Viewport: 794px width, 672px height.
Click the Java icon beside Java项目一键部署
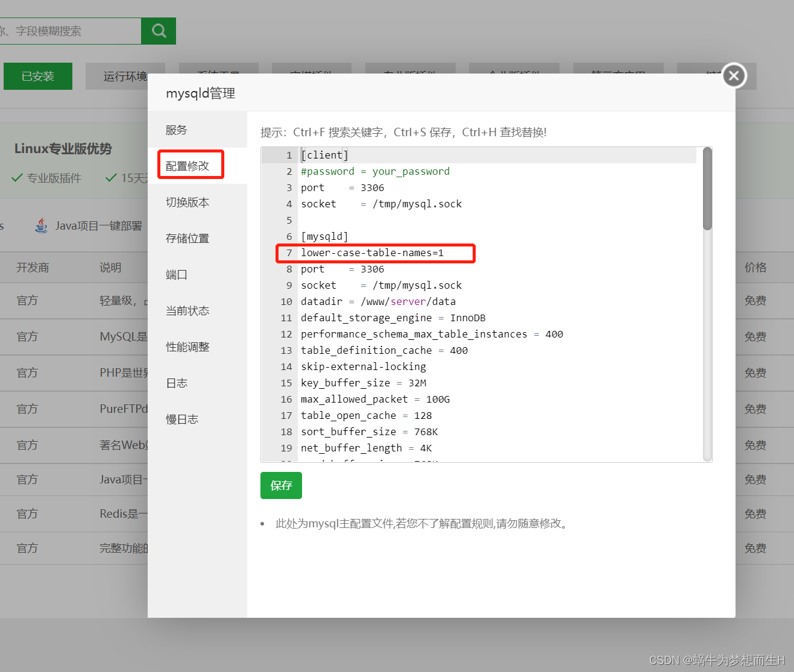(41, 225)
